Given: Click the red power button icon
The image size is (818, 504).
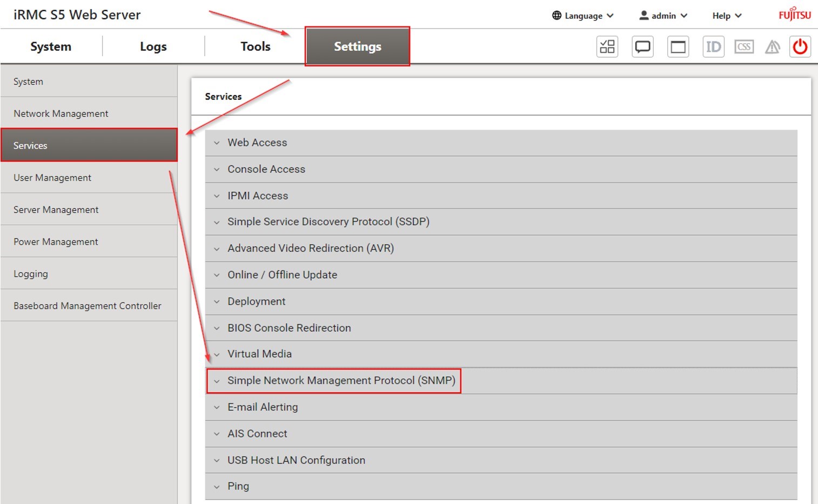Looking at the screenshot, I should pos(800,47).
